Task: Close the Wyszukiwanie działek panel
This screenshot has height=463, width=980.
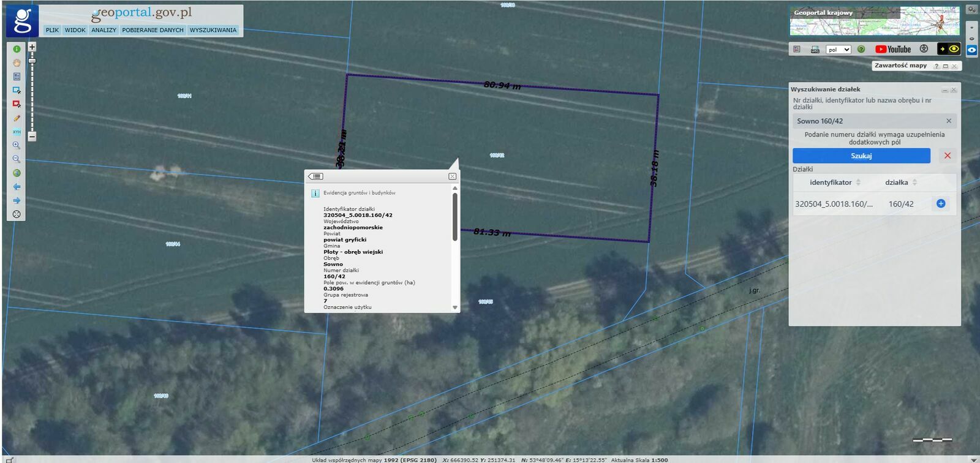Action: 954,90
